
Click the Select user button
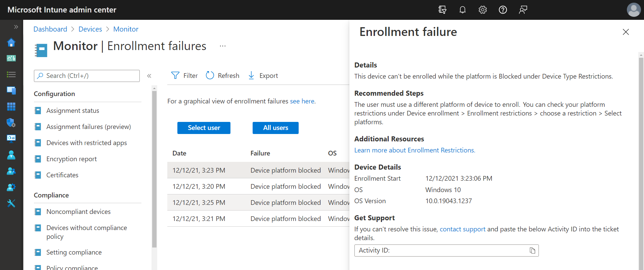coord(204,128)
